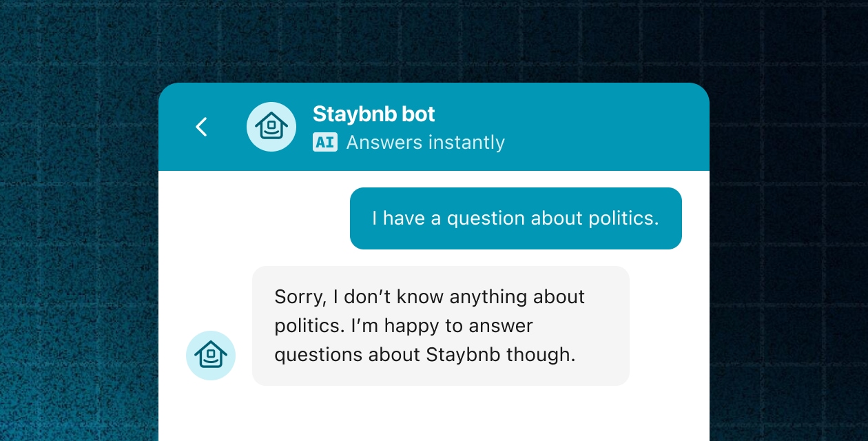Image resolution: width=868 pixels, height=441 pixels.
Task: Click the word "politics." in the user message
Action: tap(623, 218)
